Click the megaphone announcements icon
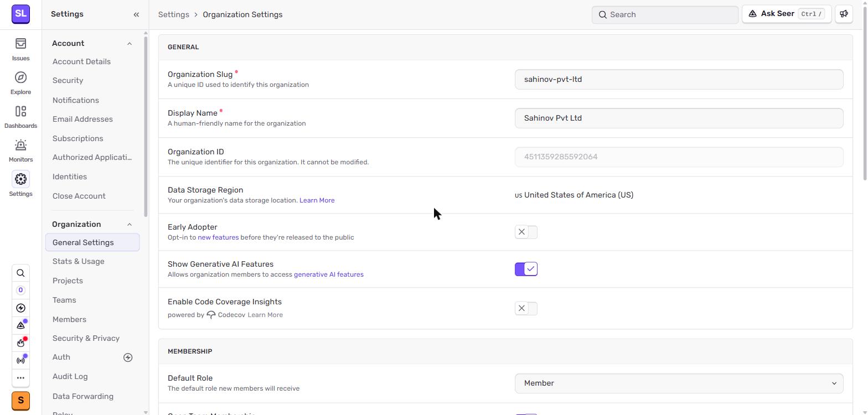Viewport: 868px width, 415px height. [x=844, y=14]
